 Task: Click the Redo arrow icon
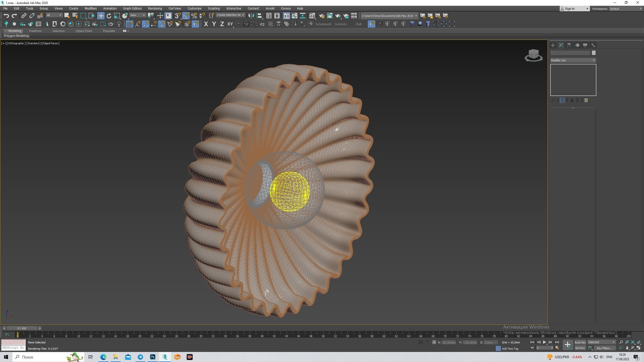click(x=14, y=16)
